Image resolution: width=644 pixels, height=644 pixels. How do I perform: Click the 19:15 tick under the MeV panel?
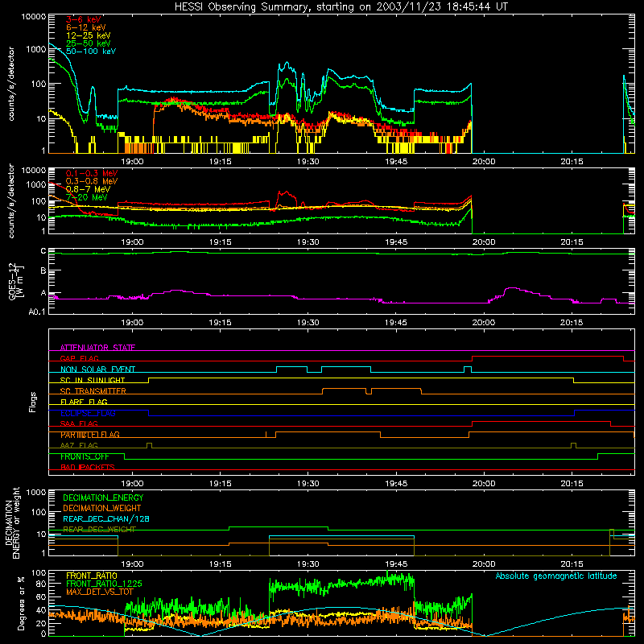point(220,242)
